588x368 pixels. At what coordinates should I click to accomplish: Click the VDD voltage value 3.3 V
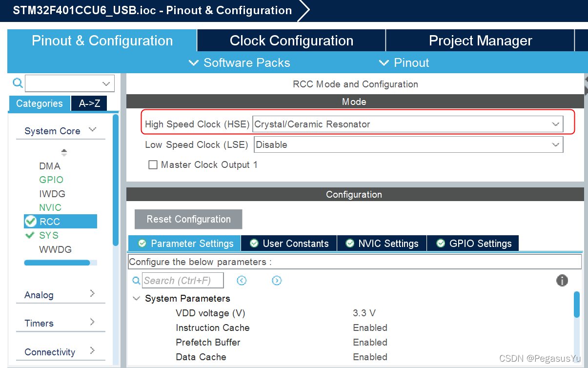[x=364, y=313]
